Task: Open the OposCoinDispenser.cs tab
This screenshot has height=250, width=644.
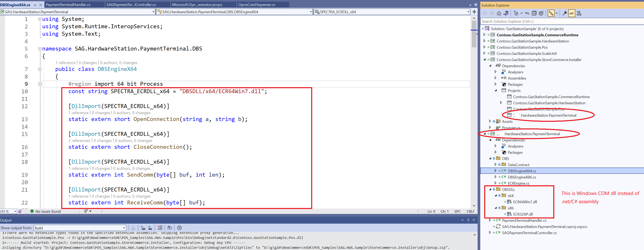Action: tap(257, 4)
